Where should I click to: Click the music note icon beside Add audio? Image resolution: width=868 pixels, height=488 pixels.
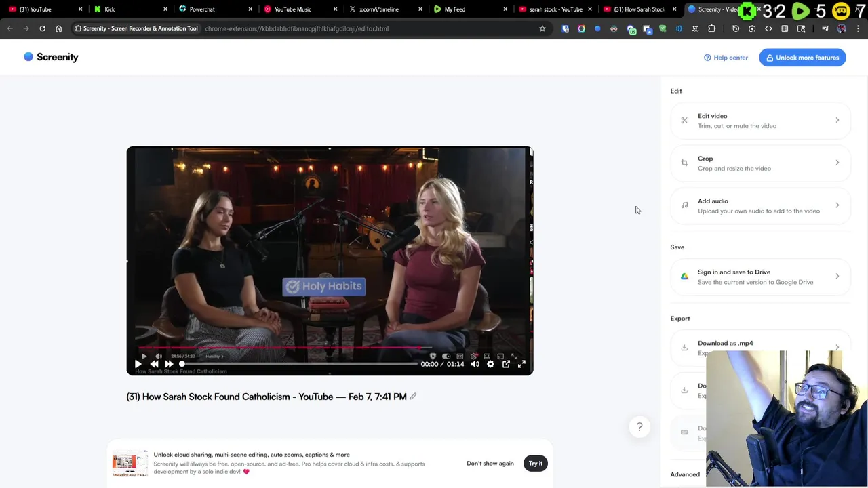(684, 205)
